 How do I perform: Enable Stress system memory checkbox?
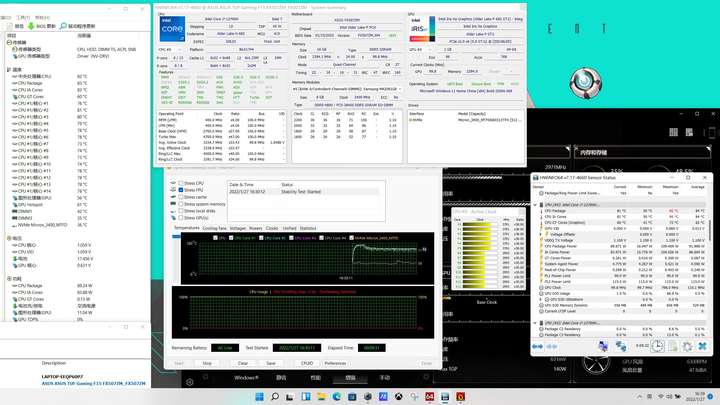(x=181, y=204)
